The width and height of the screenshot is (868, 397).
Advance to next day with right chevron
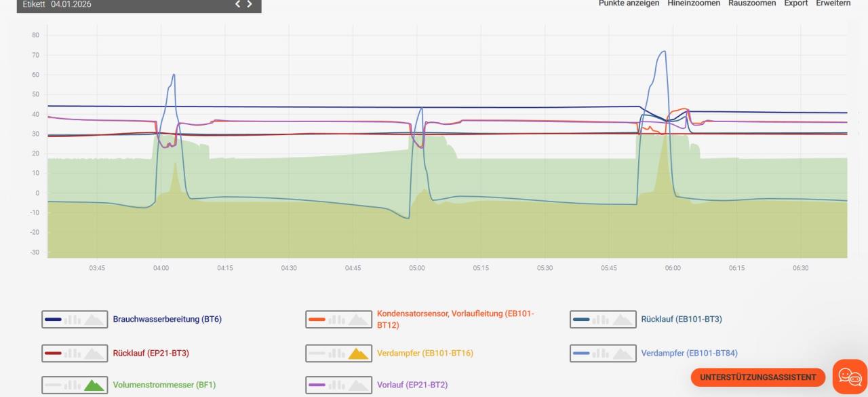pos(250,5)
